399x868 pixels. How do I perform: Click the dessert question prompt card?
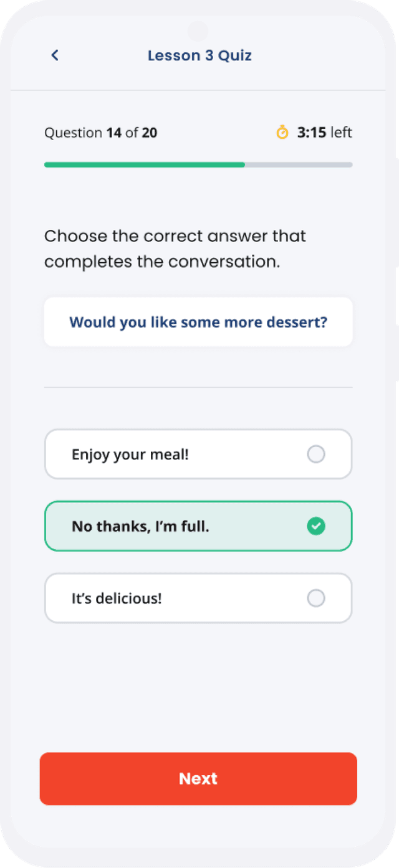click(198, 322)
